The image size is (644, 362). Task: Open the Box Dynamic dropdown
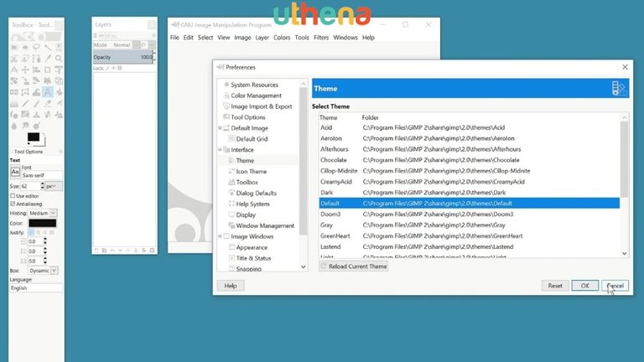pyautogui.click(x=43, y=271)
